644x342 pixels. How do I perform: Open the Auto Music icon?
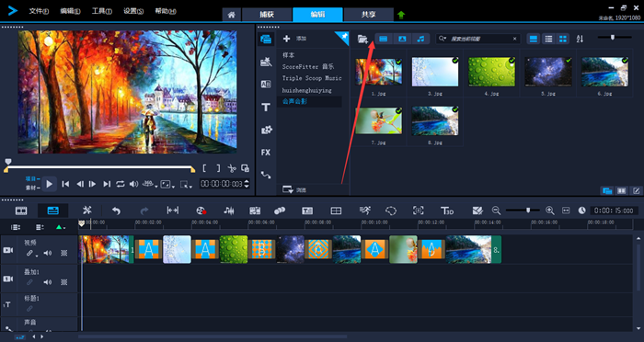point(255,211)
